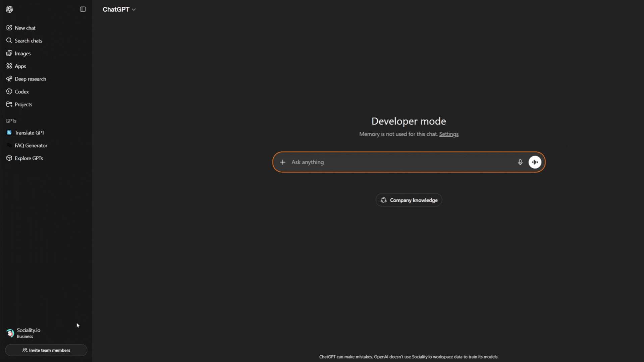Focus the Ask anything input field

coord(399,162)
